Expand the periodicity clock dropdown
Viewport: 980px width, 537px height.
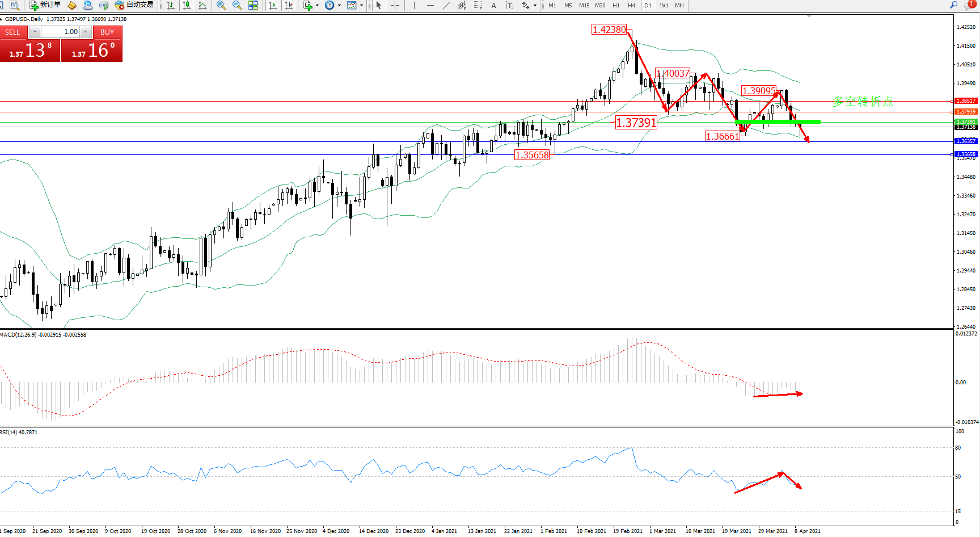click(339, 5)
